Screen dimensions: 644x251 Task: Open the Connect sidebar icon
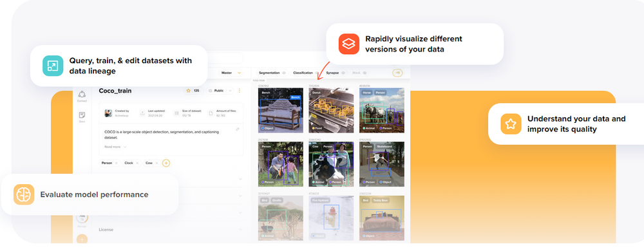(82, 95)
